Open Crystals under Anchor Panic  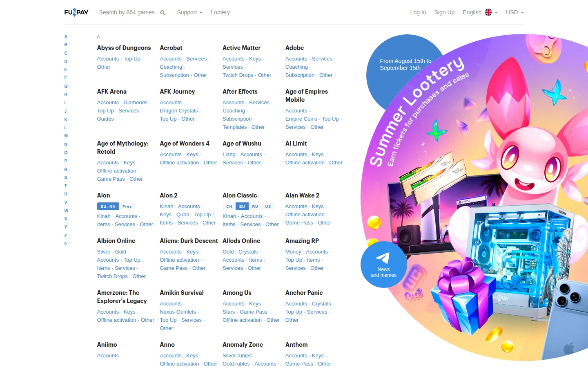pyautogui.click(x=321, y=304)
